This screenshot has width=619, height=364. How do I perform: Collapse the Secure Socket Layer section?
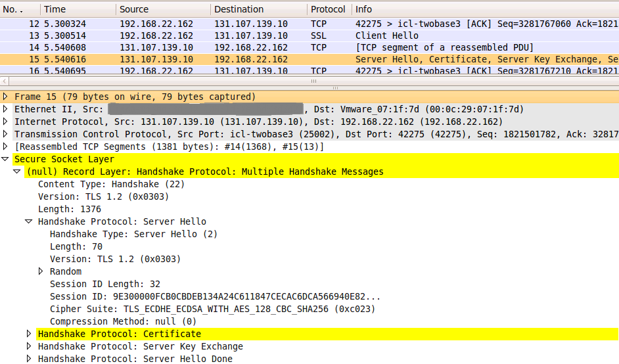[x=5, y=159]
